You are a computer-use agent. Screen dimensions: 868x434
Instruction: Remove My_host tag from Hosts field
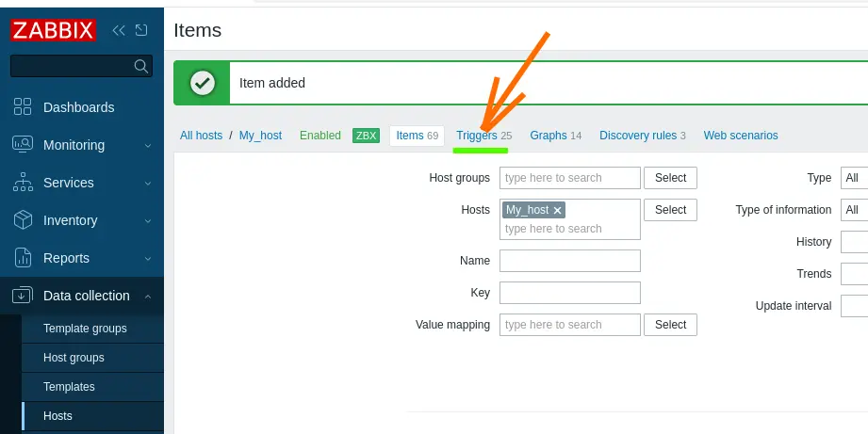tap(558, 210)
